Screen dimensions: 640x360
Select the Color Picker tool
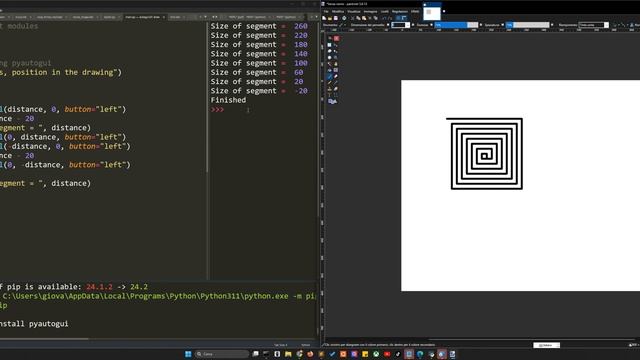tap(336, 82)
